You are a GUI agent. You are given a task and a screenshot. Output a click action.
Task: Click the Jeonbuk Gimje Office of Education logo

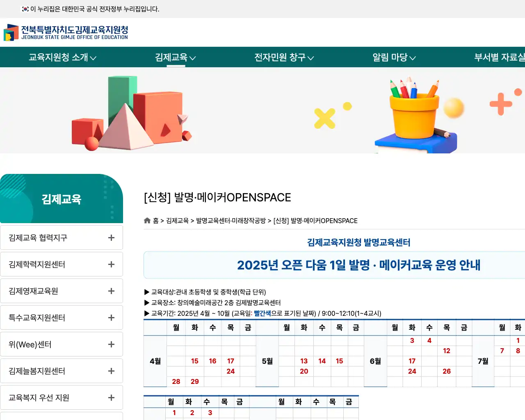66,32
